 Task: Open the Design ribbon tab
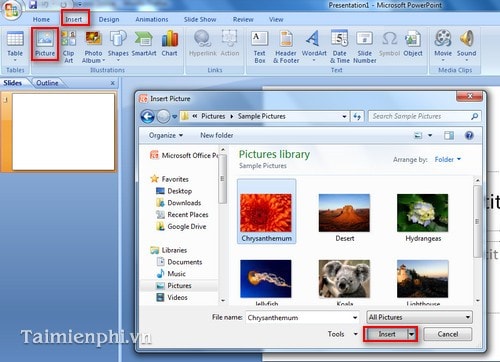[109, 20]
